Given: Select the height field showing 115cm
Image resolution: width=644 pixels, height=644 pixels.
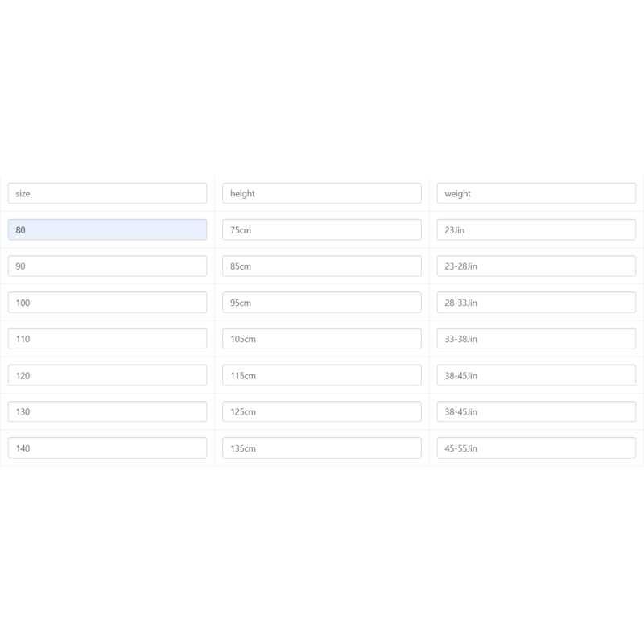Looking at the screenshot, I should click(321, 375).
